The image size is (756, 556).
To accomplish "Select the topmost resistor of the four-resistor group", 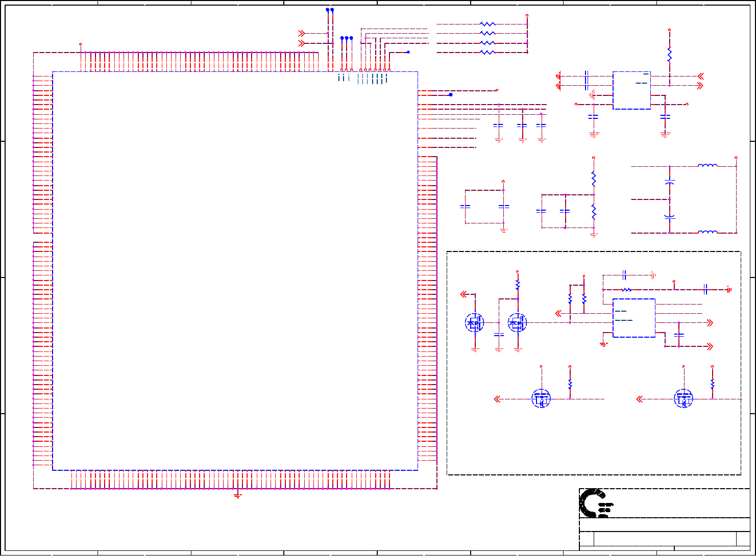I will coord(488,24).
